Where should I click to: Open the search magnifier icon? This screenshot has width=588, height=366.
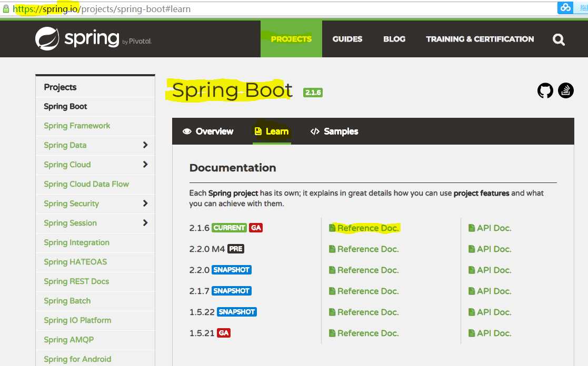559,39
